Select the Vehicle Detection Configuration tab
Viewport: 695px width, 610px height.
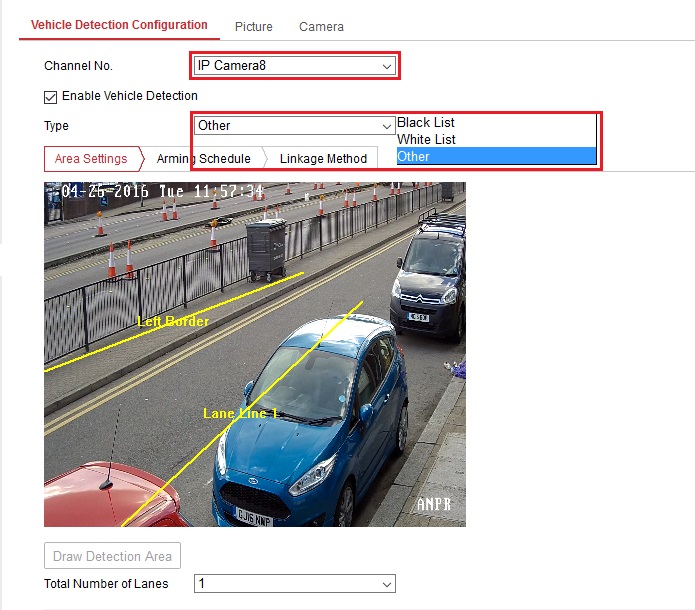click(119, 25)
